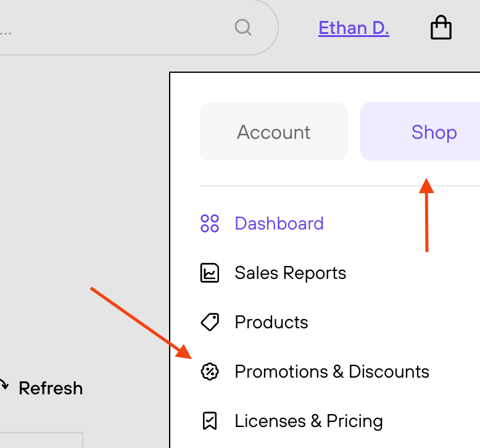Click the Products tag icon
The height and width of the screenshot is (448, 480).
[210, 322]
